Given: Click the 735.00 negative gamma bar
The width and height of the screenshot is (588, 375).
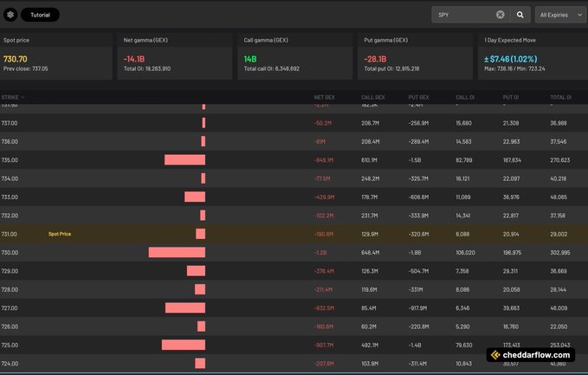Looking at the screenshot, I should (184, 160).
